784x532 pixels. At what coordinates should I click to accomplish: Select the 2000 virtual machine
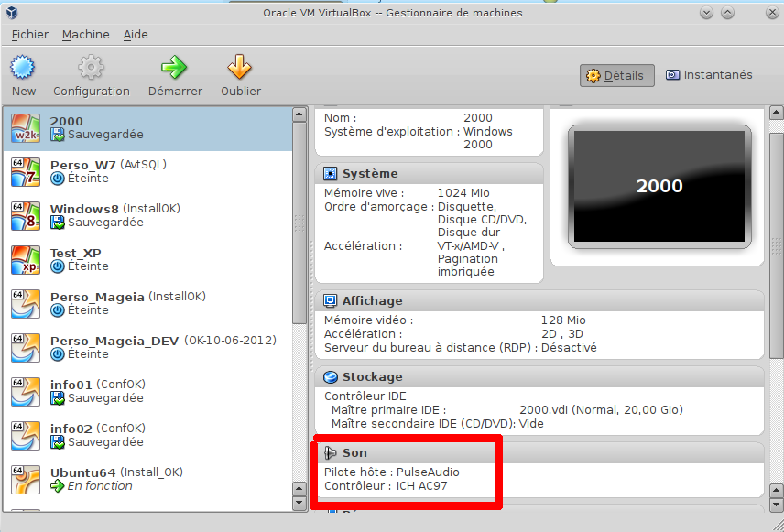point(147,128)
